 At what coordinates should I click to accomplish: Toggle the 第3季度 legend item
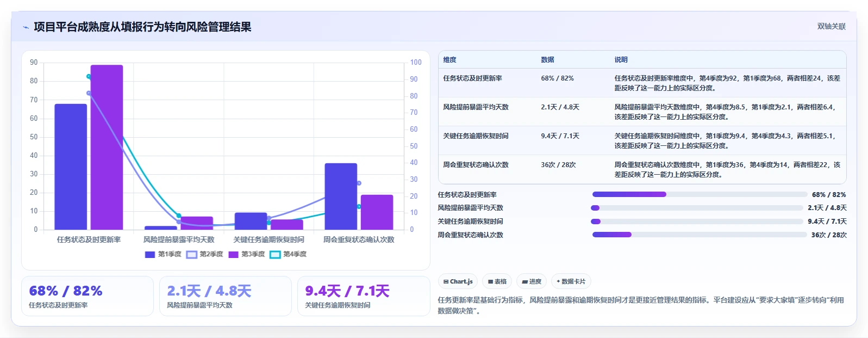coord(247,254)
